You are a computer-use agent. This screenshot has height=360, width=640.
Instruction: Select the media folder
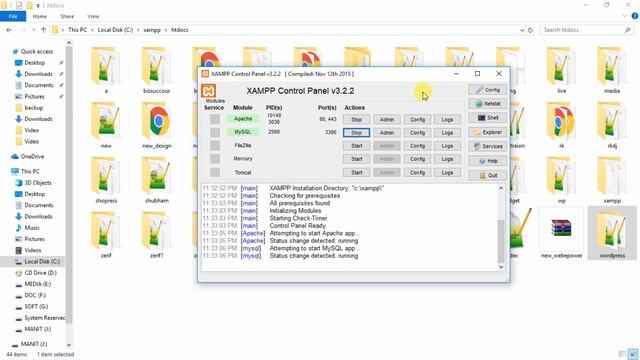(612, 70)
